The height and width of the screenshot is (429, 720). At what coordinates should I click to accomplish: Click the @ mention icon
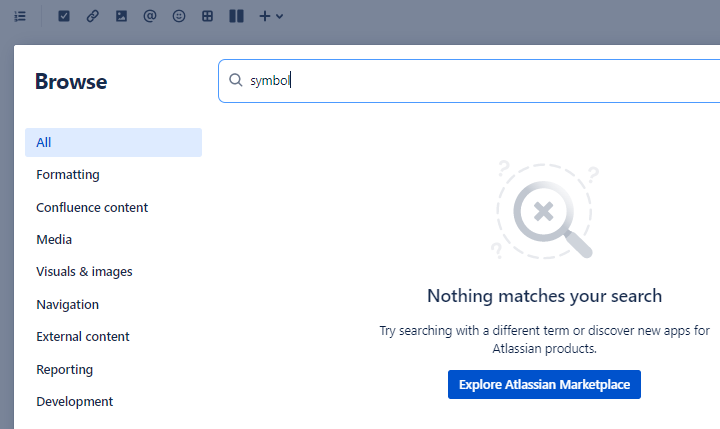coord(150,17)
